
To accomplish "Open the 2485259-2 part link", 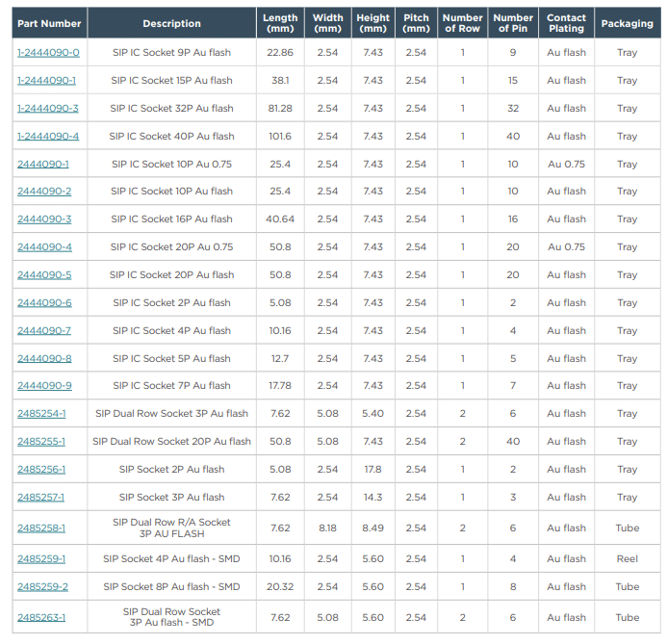I will coord(42,587).
